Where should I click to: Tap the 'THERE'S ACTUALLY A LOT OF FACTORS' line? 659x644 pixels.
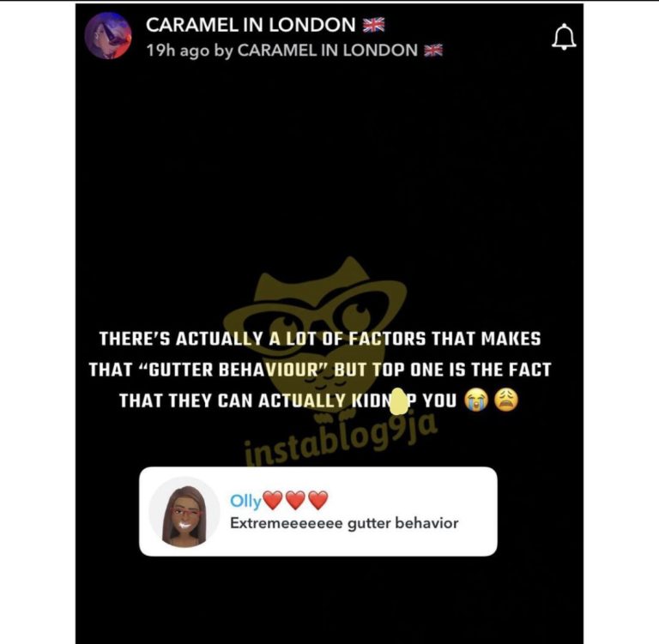tap(320, 339)
